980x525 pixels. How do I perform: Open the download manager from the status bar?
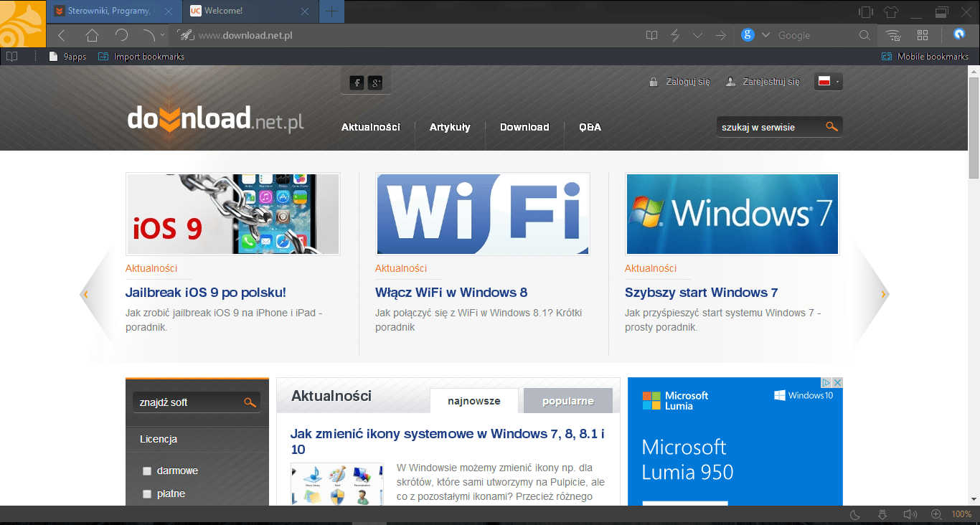[x=882, y=514]
